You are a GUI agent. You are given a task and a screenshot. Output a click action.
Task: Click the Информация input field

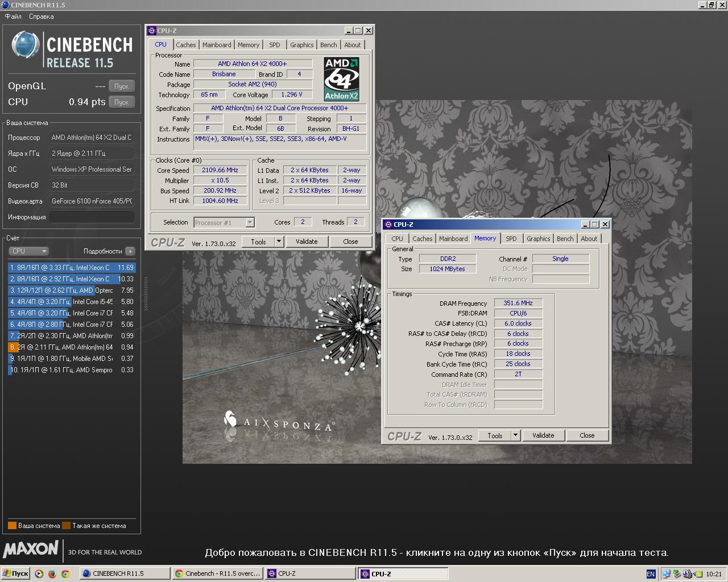92,217
